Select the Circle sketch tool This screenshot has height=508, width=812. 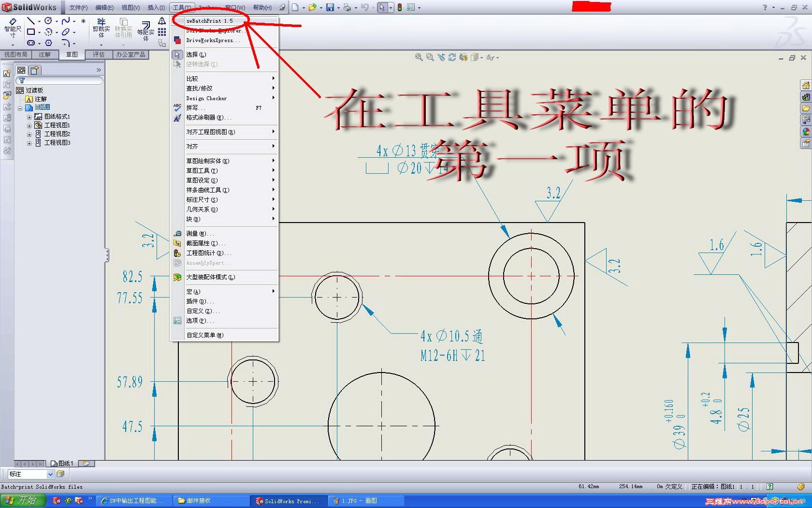click(48, 21)
